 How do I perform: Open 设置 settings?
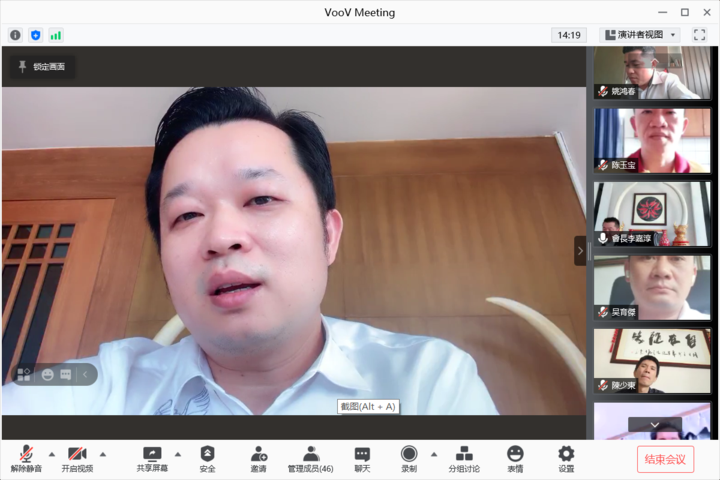566,459
